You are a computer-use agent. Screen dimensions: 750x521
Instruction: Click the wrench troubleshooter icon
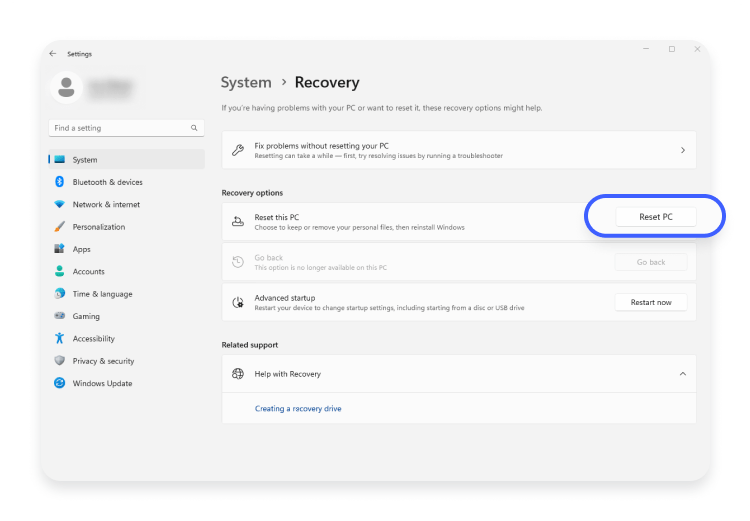pyautogui.click(x=238, y=150)
